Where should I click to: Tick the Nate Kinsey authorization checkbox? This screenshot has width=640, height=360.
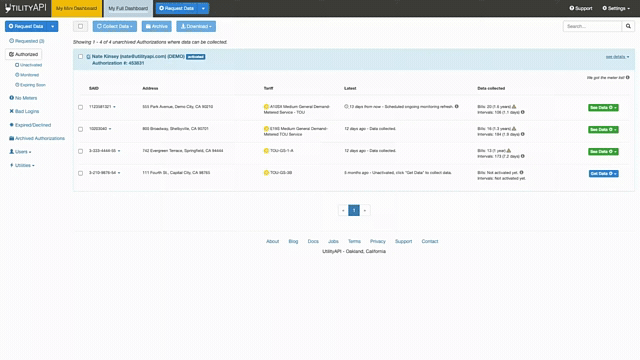click(x=80, y=57)
